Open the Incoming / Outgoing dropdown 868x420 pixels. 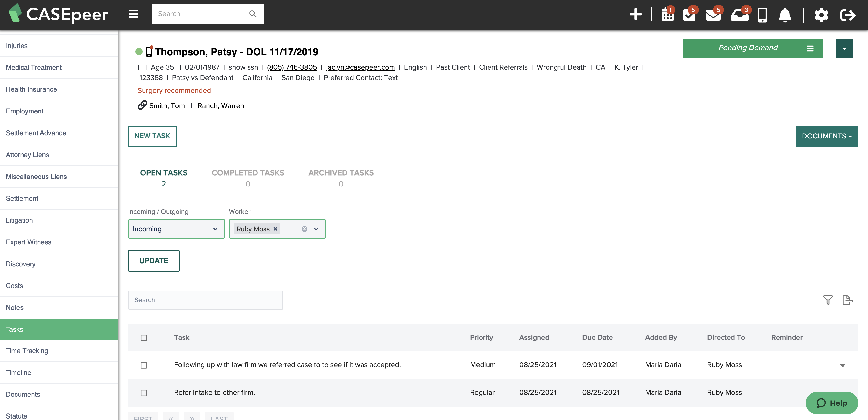click(x=176, y=229)
